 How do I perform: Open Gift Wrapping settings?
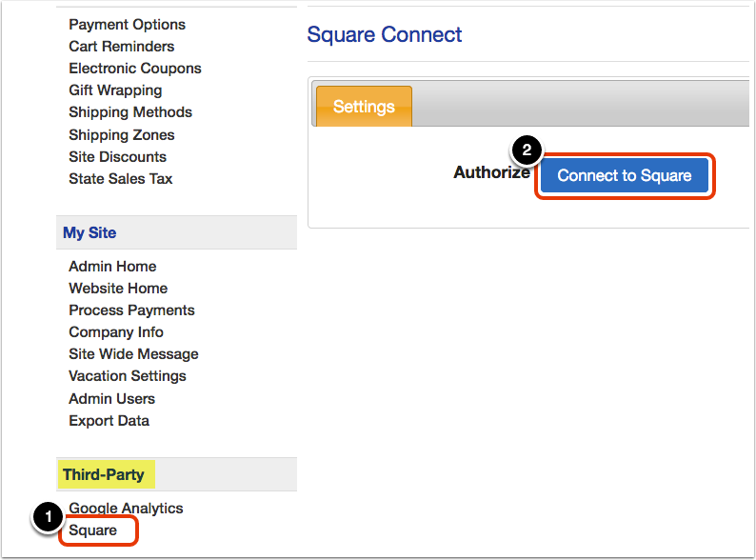[115, 90]
